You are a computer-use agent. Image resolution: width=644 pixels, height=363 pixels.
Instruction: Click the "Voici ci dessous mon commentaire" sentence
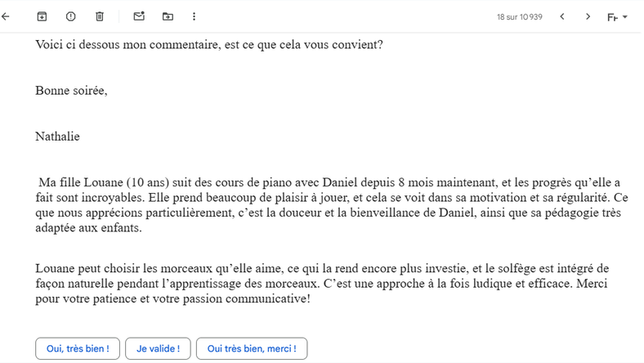pyautogui.click(x=209, y=44)
